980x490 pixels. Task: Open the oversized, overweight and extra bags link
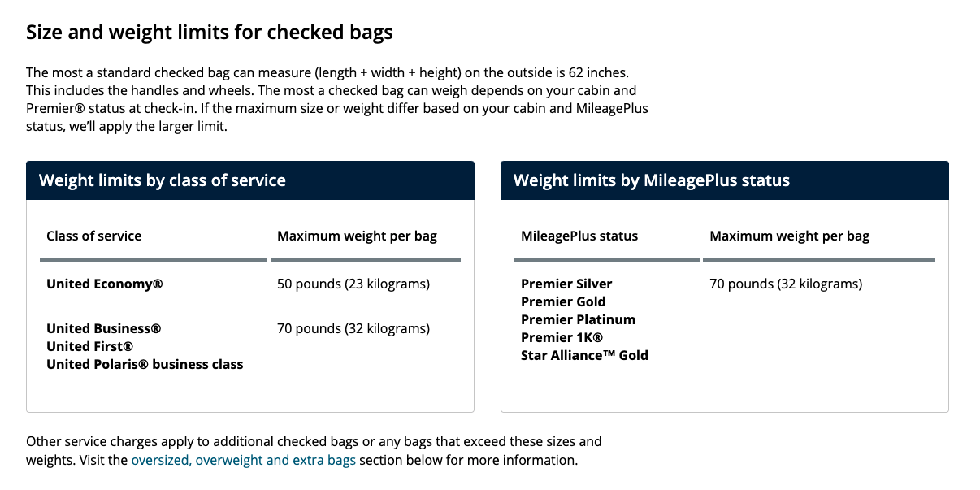[x=243, y=460]
